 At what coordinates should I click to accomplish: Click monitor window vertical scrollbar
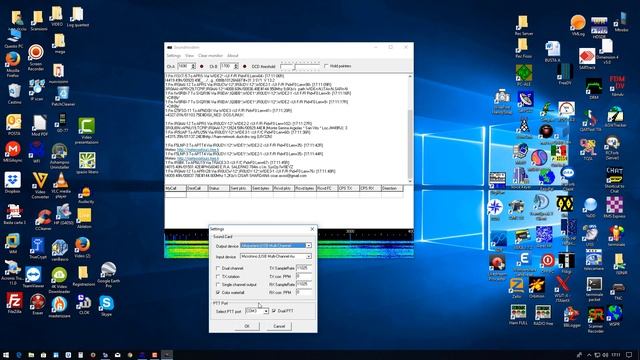pos(410,128)
